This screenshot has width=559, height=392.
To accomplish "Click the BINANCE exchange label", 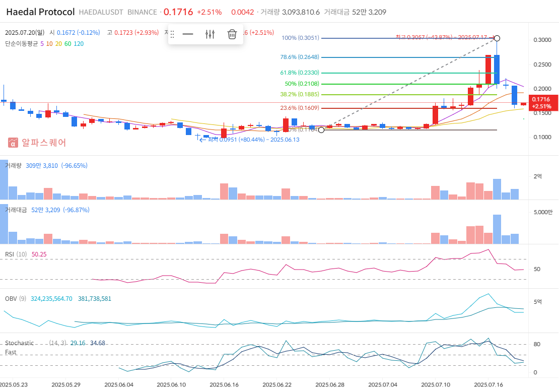I will 142,12.
